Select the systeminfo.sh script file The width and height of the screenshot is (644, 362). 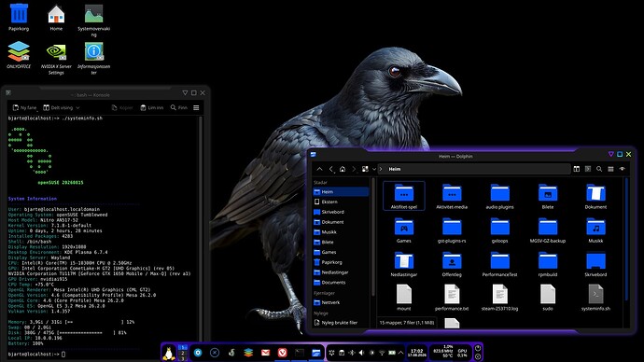click(595, 298)
